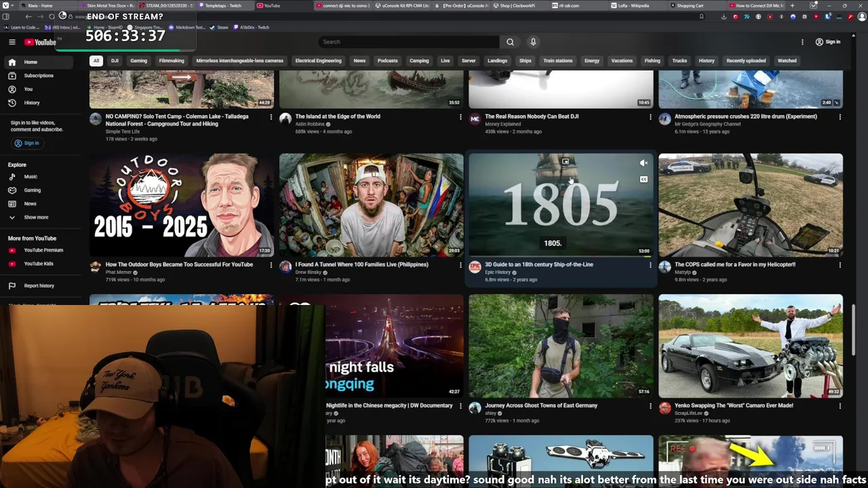The height and width of the screenshot is (488, 868).
Task: Toggle captions on the 1805 preview
Action: tap(644, 180)
